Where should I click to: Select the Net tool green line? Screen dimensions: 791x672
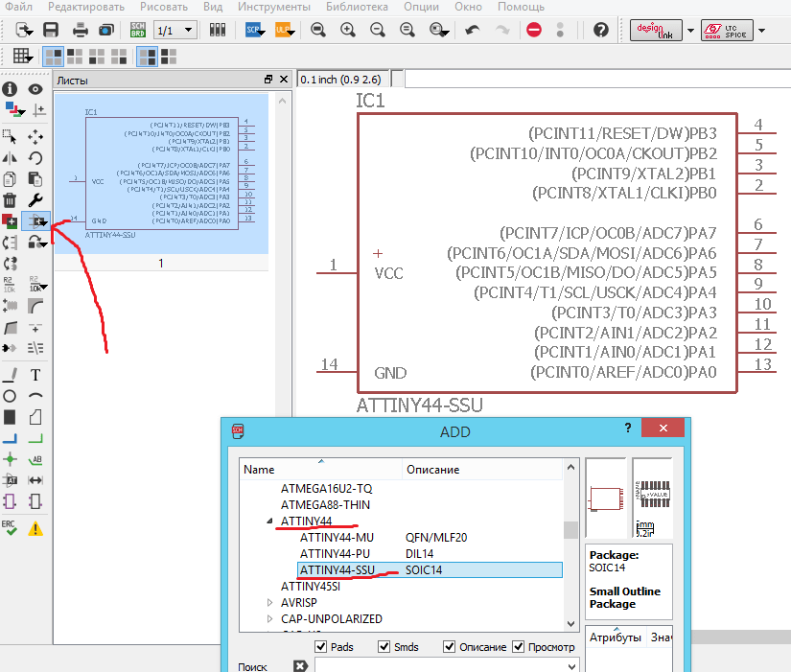click(35, 438)
